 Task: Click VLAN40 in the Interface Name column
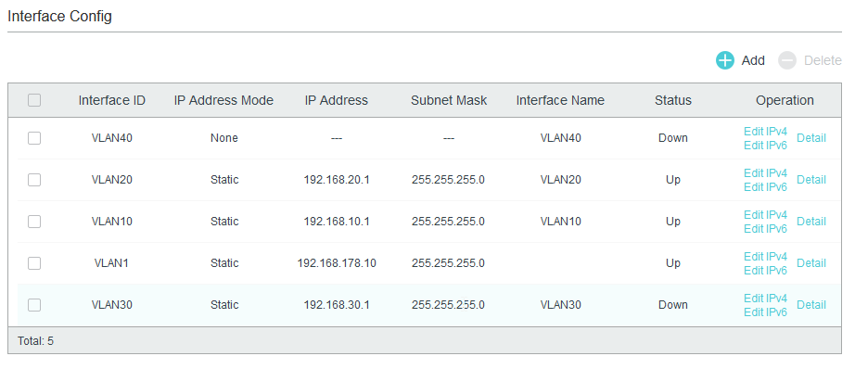click(560, 138)
